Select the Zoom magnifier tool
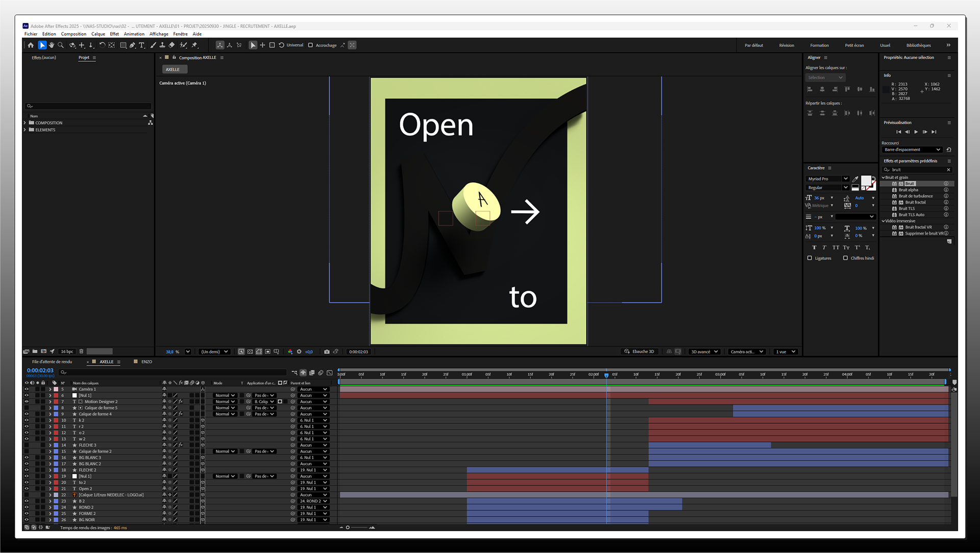This screenshot has width=980, height=553. pyautogui.click(x=61, y=45)
